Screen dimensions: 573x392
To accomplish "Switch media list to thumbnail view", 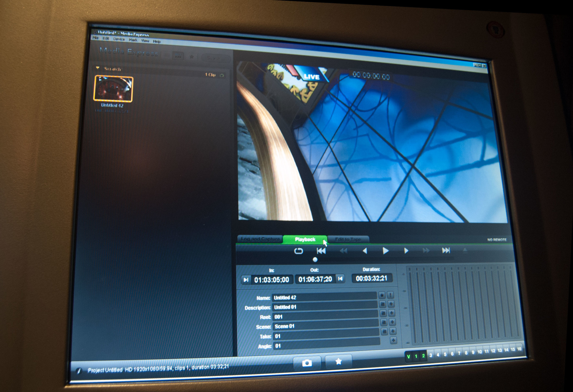I will (178, 56).
